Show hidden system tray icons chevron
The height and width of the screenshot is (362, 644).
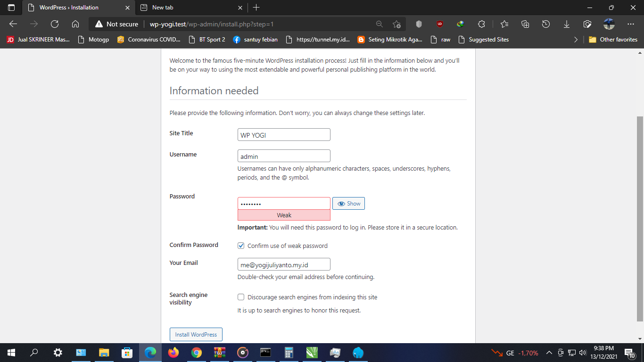pyautogui.click(x=549, y=353)
